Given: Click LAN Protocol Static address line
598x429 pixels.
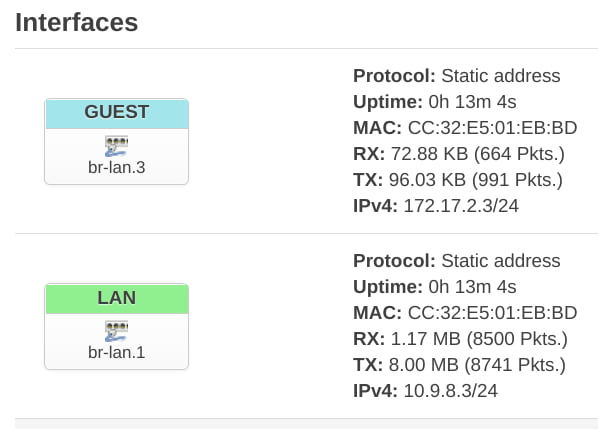Looking at the screenshot, I should (x=457, y=261).
